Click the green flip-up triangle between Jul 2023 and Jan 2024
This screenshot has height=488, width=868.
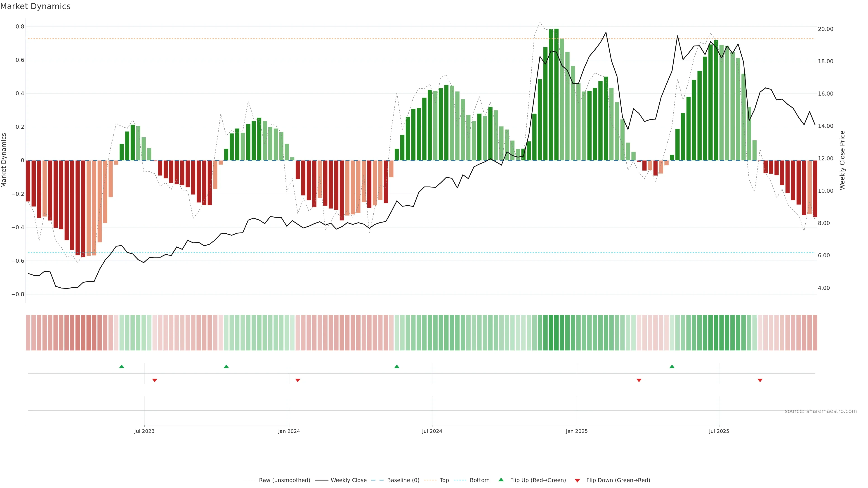(226, 366)
